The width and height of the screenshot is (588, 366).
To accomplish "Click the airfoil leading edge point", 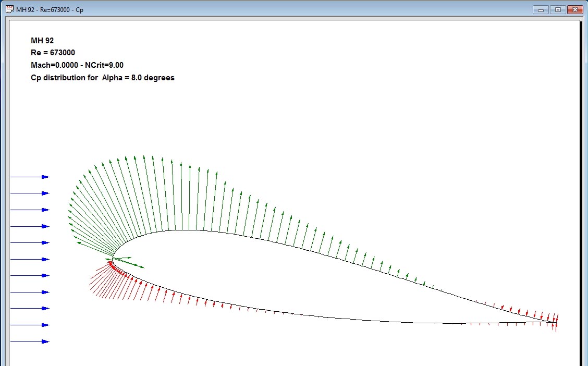I will pyautogui.click(x=113, y=259).
